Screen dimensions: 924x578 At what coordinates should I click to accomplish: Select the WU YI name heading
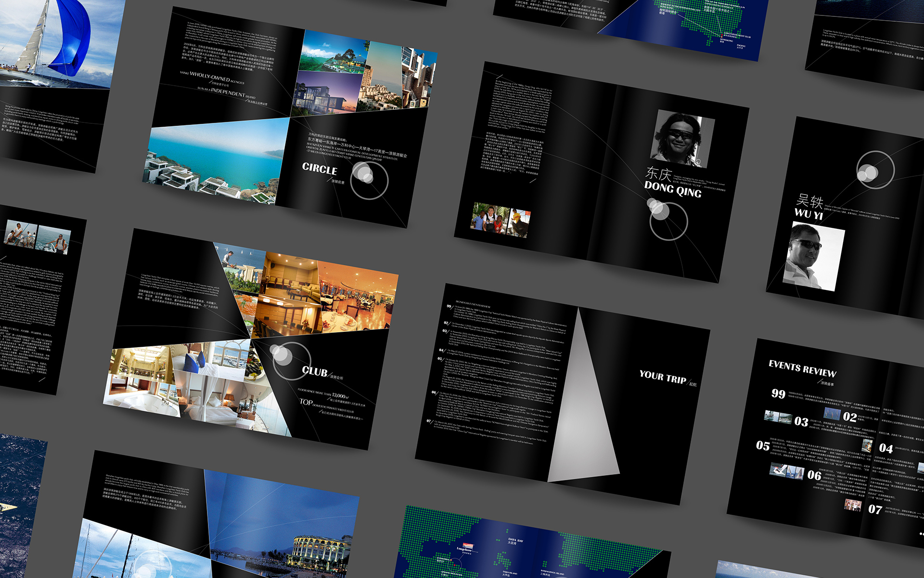tap(808, 214)
